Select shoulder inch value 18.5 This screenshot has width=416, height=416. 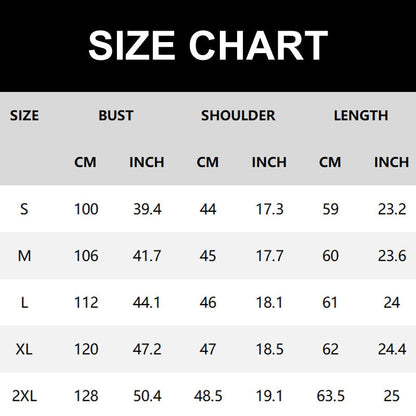(x=269, y=349)
